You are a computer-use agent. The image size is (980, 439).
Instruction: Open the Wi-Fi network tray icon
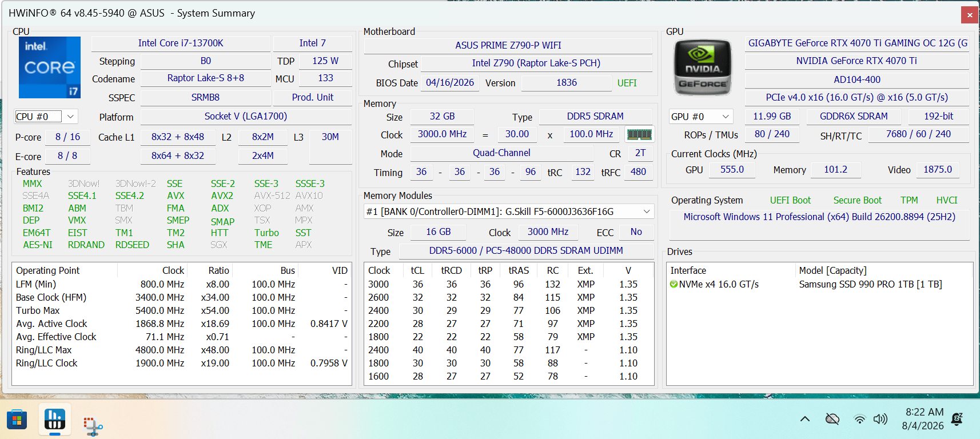click(x=859, y=419)
